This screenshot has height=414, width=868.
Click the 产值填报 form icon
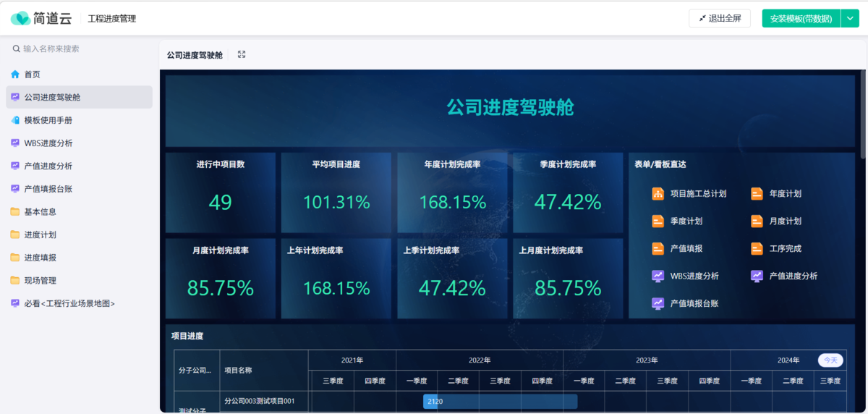pos(658,248)
